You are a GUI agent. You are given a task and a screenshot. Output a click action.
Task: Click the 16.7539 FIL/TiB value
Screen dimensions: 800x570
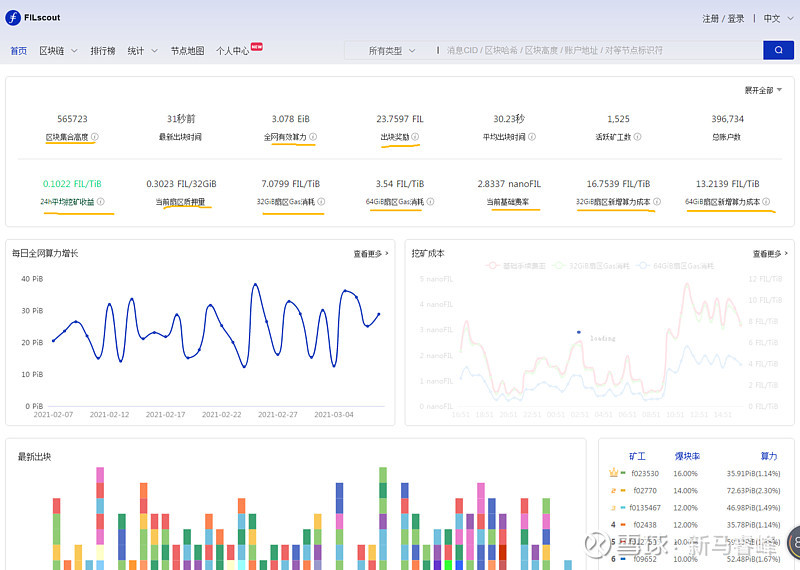(x=618, y=184)
